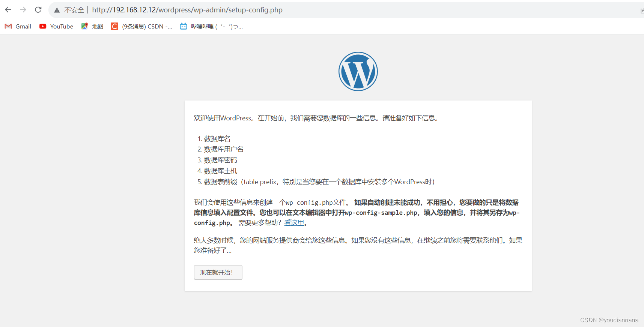The height and width of the screenshot is (327, 644).
Task: Click list item 数据库名
Action: pos(217,139)
